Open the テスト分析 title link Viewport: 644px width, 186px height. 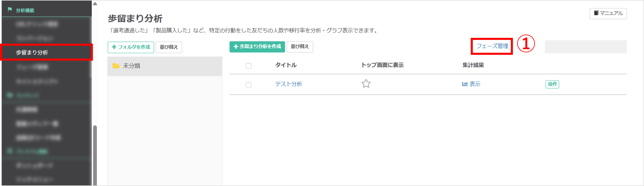[x=288, y=84]
